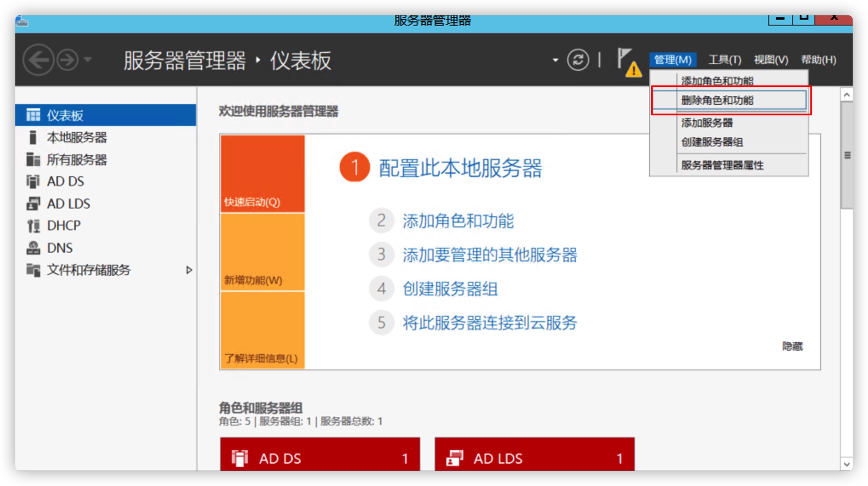Image resolution: width=868 pixels, height=486 pixels.
Task: Open the navigation history dropdown arrow
Action: point(88,60)
